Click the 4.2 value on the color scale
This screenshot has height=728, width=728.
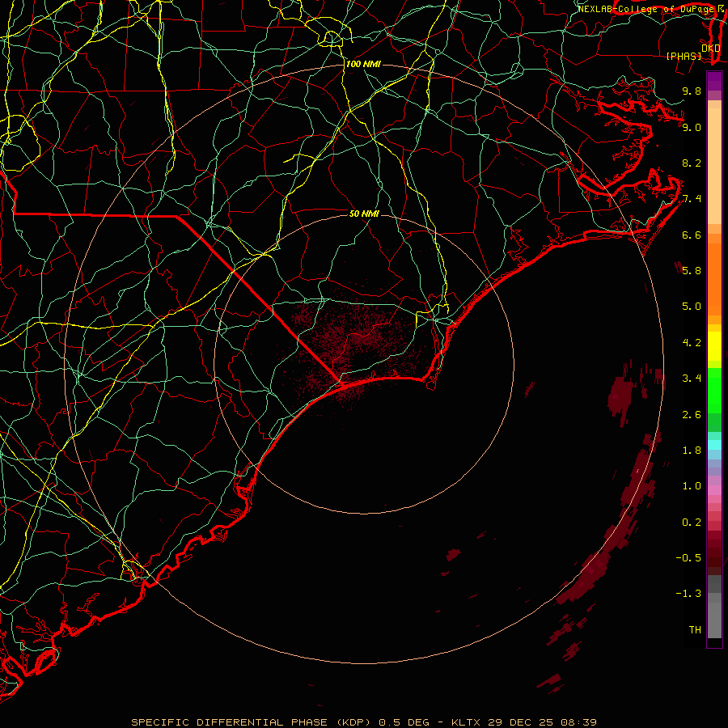pos(692,343)
